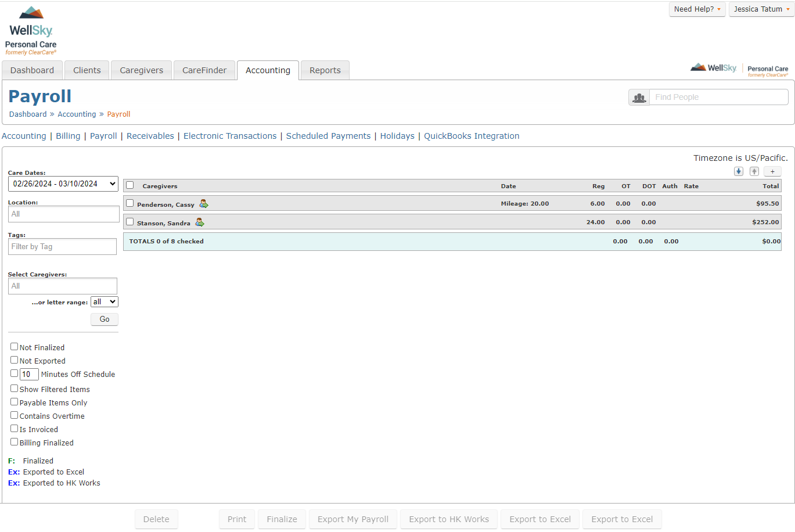Click the WellSky Personal Care logo
795x532 pixels.
[x=30, y=29]
